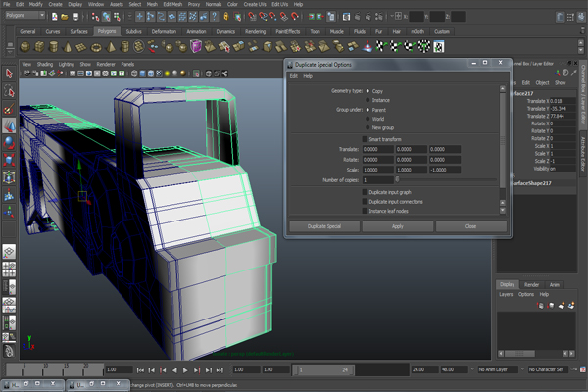Click the wireframe cube icon in viewport toolbar

coord(134,73)
